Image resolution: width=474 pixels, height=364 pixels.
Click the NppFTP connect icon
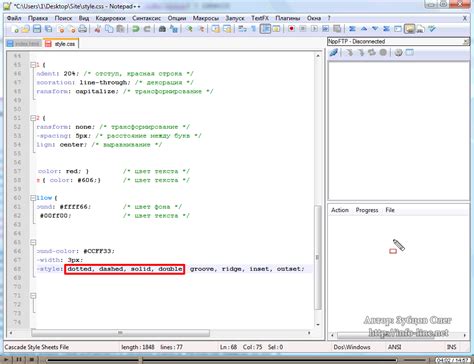(334, 53)
